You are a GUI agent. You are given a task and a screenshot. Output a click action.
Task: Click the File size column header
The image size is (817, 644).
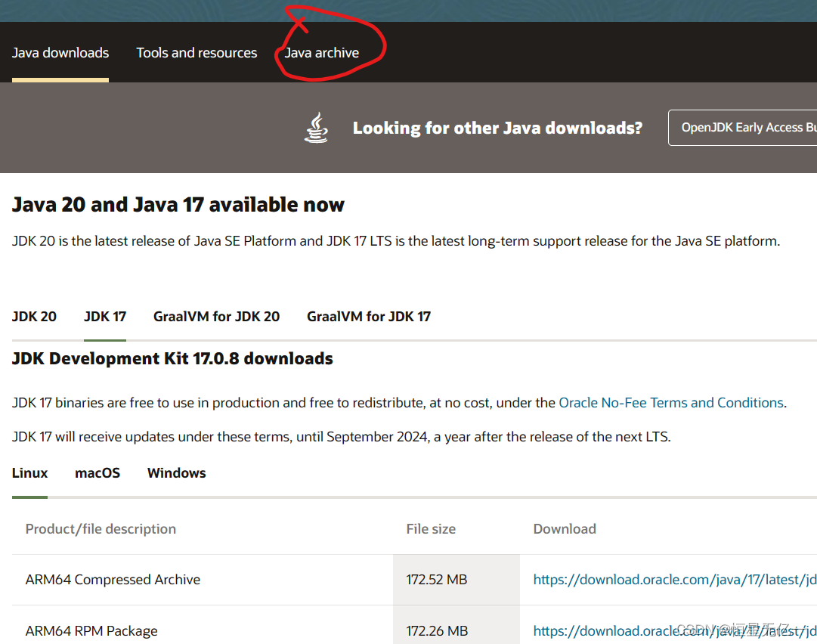[431, 528]
